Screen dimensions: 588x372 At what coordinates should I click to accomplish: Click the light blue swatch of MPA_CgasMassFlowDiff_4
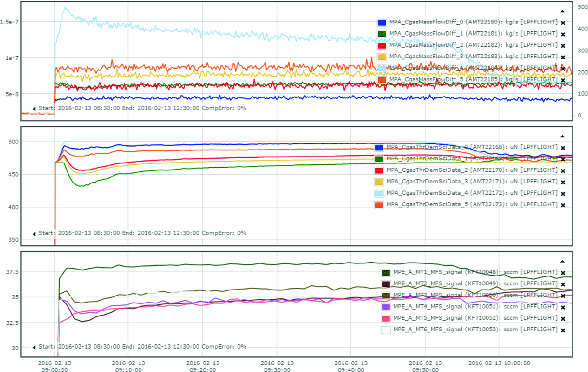pos(382,68)
